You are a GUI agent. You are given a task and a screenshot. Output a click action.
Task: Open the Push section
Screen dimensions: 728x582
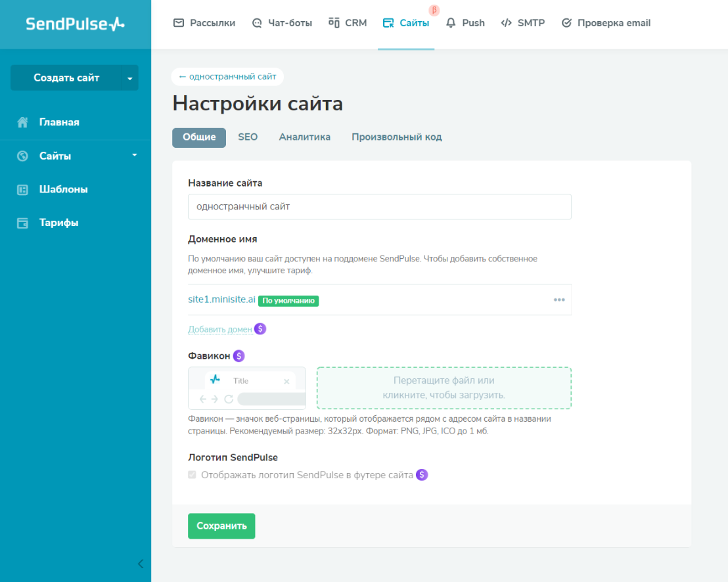[x=465, y=23]
